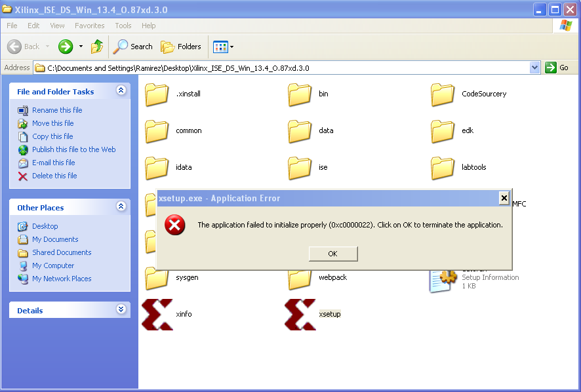Maximize the Explorer window

tap(555, 10)
